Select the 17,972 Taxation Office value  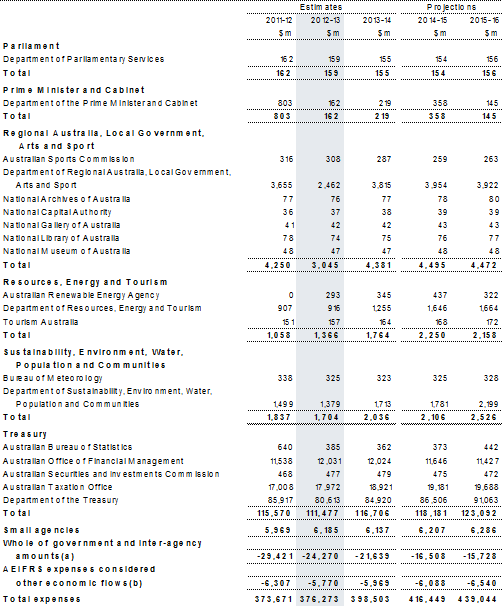(328, 487)
